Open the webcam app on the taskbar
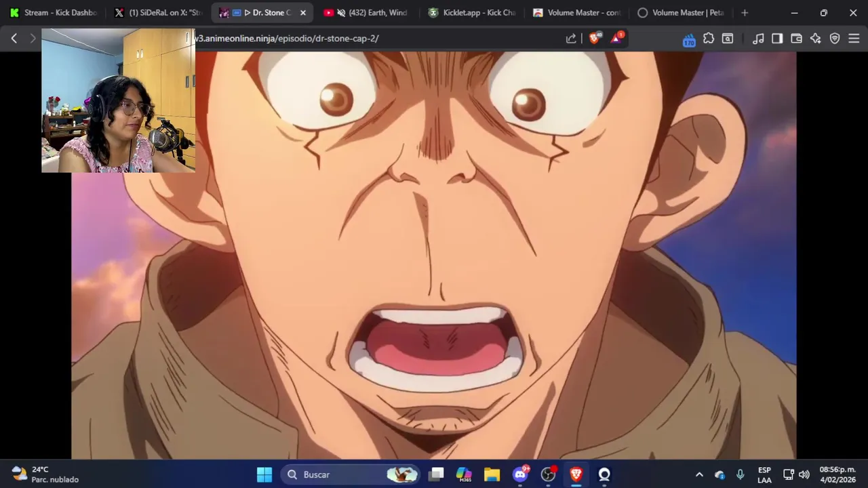 604,474
